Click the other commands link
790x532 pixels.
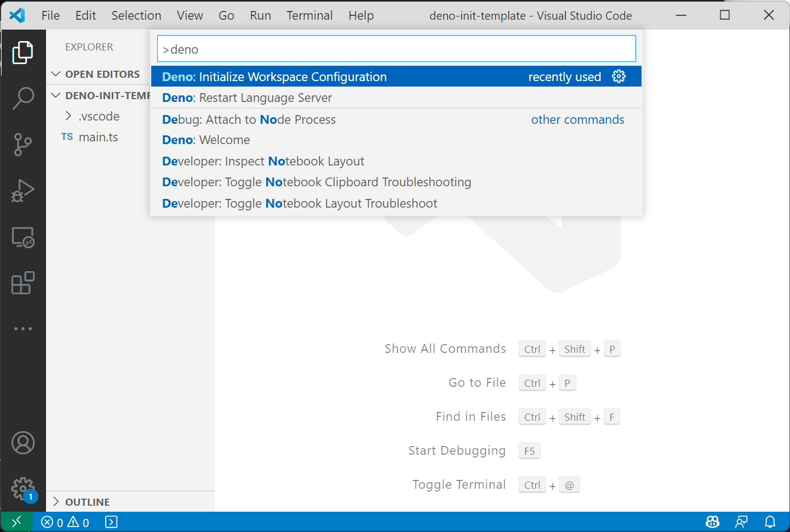(577, 119)
